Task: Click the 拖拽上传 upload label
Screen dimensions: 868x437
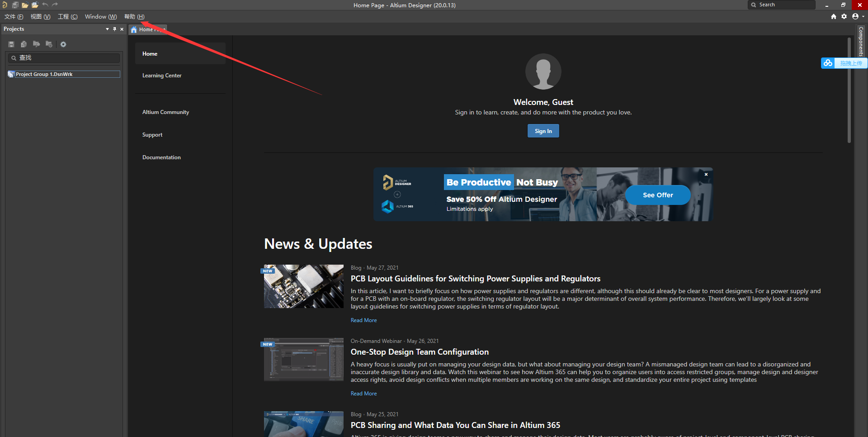Action: click(x=851, y=63)
